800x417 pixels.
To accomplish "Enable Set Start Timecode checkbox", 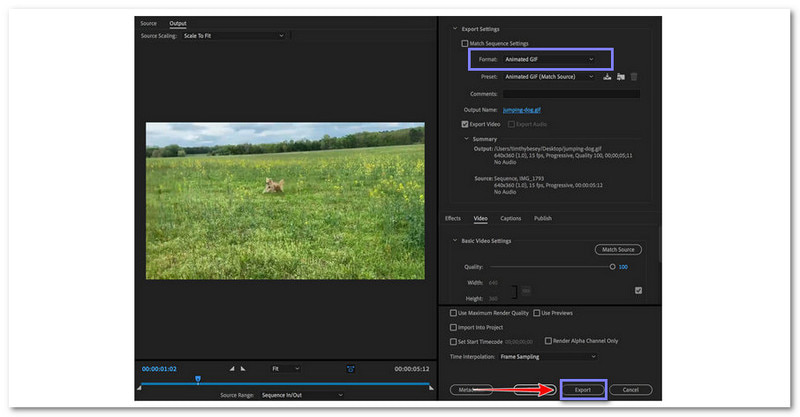I will (453, 341).
